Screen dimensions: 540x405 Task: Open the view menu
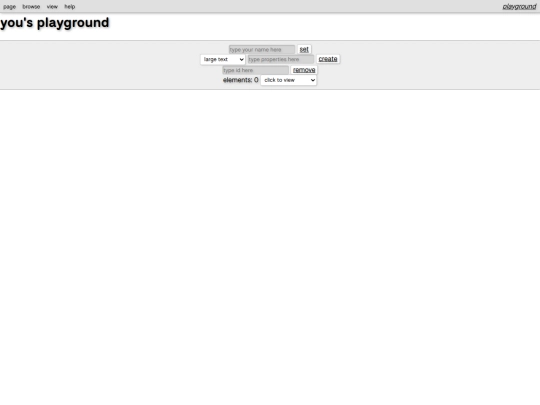[52, 7]
